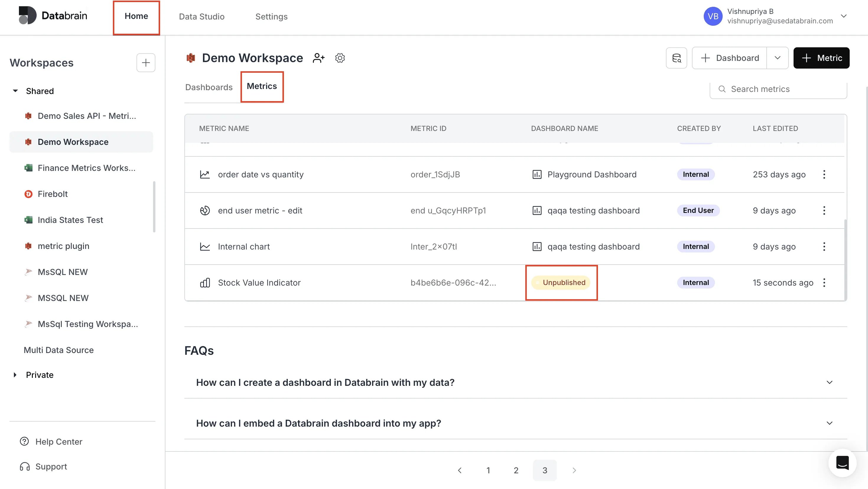This screenshot has height=489, width=868.
Task: Click the Databrain logo
Action: [x=53, y=15]
